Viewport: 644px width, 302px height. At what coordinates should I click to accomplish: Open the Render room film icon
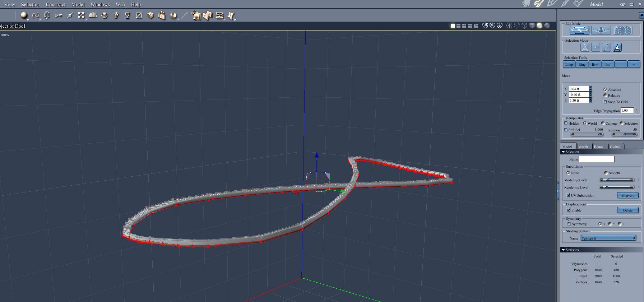(578, 4)
